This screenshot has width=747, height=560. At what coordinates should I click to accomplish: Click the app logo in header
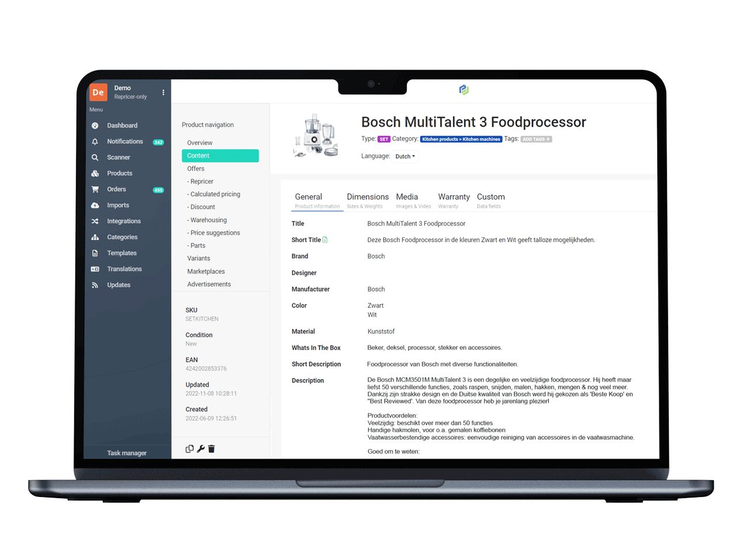click(464, 89)
